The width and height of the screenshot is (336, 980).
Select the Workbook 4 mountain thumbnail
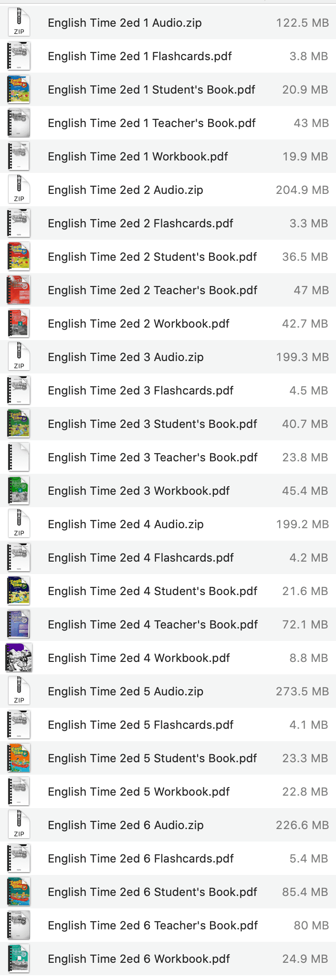pos(19,658)
